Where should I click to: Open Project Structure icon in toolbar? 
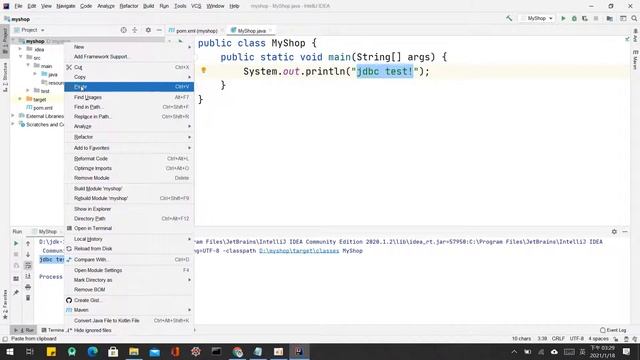609,18
